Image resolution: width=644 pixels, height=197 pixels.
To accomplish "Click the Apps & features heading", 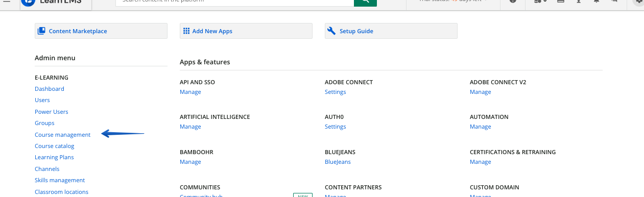I will point(205,62).
